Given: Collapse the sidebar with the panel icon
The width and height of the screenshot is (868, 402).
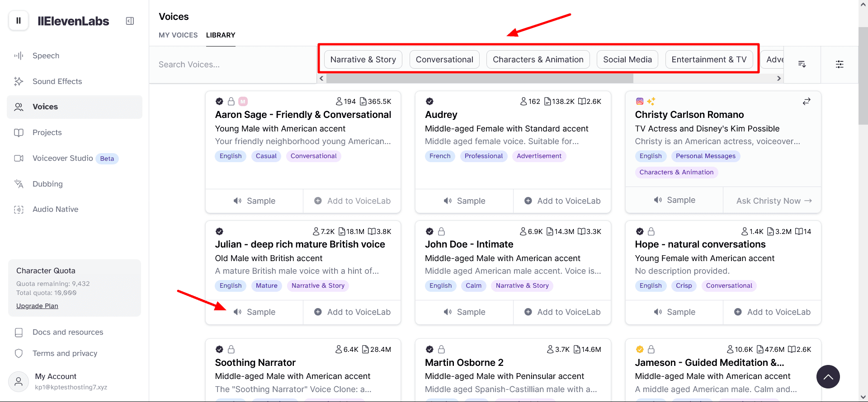Looking at the screenshot, I should (130, 21).
